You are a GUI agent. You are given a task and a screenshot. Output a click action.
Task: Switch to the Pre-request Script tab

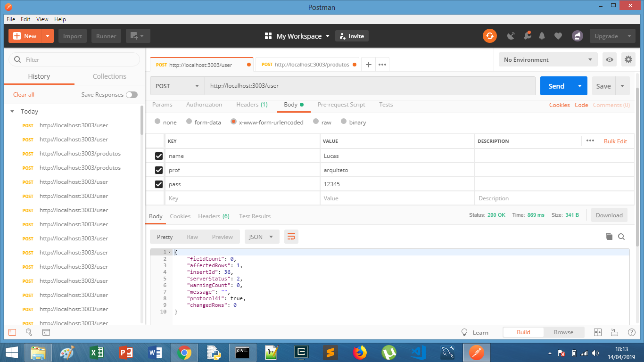click(x=341, y=105)
